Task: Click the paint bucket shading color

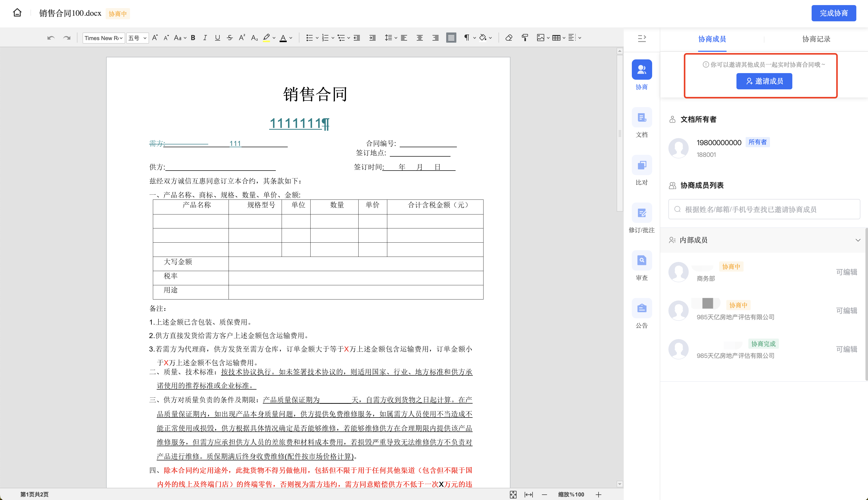Action: [x=483, y=38]
